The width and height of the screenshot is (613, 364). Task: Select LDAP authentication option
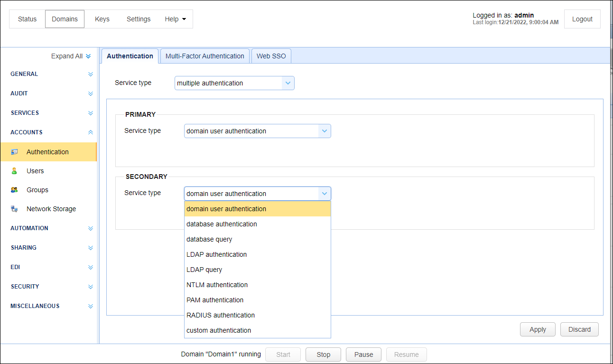tap(258, 254)
